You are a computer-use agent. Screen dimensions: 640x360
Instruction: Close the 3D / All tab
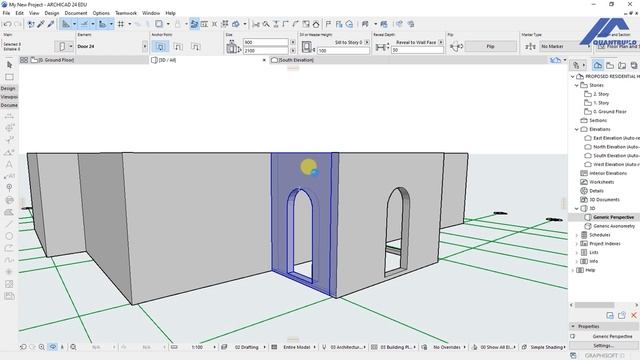coord(264,60)
